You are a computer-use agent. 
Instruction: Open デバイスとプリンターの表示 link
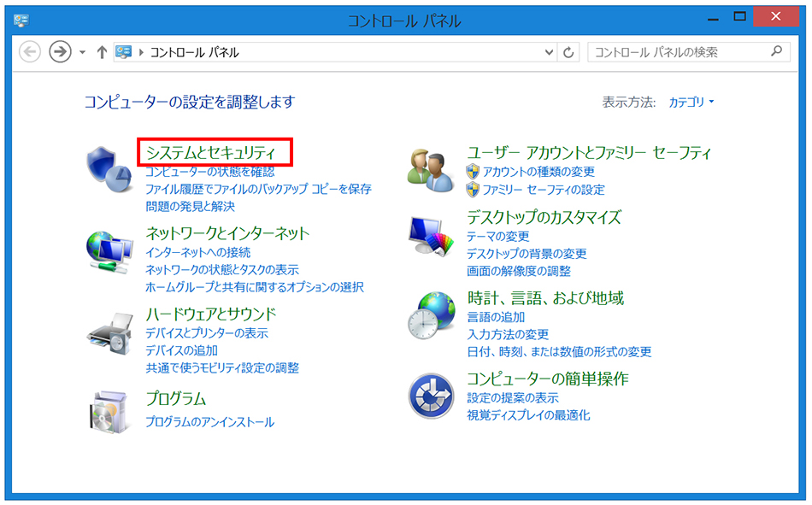point(207,333)
